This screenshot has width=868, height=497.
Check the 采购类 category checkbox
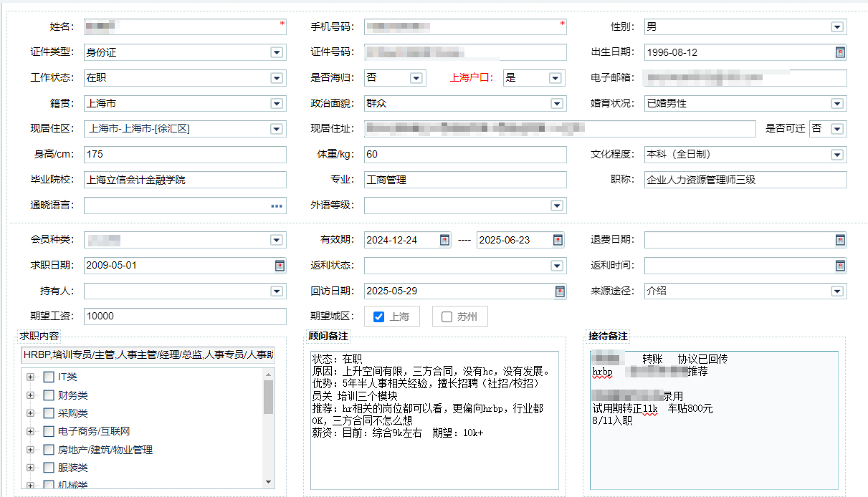pos(48,413)
